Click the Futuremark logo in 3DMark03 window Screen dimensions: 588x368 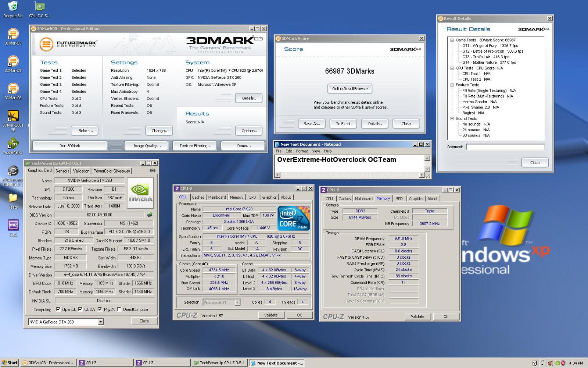click(68, 44)
